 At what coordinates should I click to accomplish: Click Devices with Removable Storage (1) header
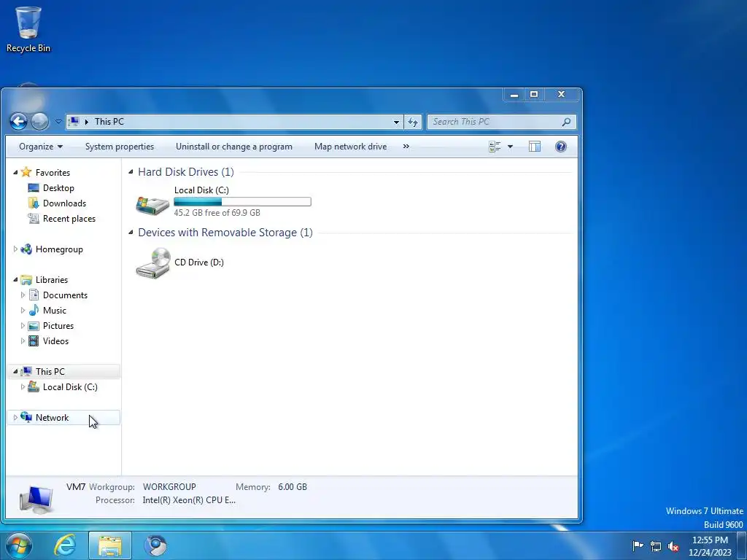225,233
